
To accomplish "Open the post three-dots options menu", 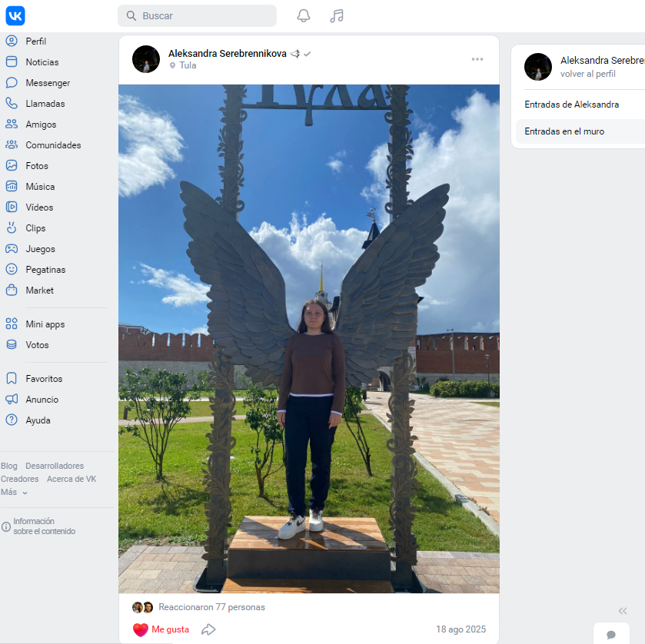I will 477,59.
